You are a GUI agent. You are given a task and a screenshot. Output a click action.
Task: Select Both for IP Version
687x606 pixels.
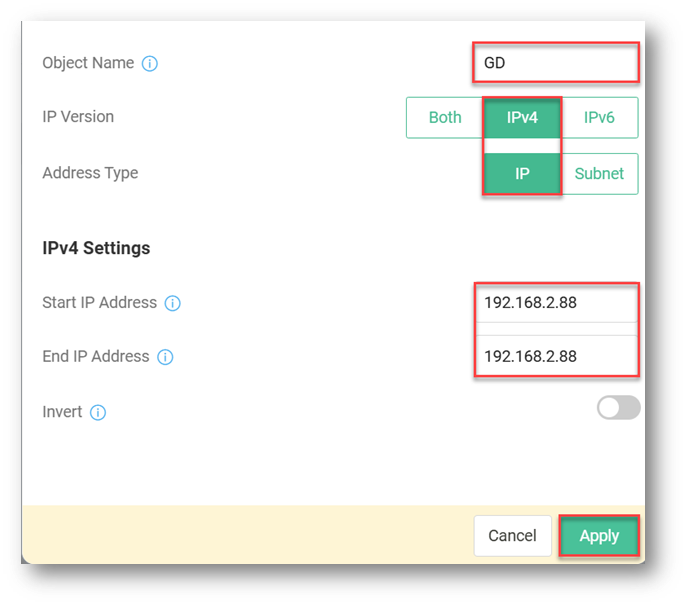445,118
